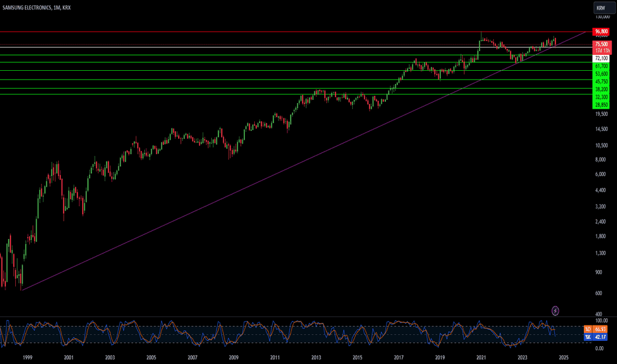Click the 2021 label on time axis
This screenshot has width=617, height=364.
[481, 357]
